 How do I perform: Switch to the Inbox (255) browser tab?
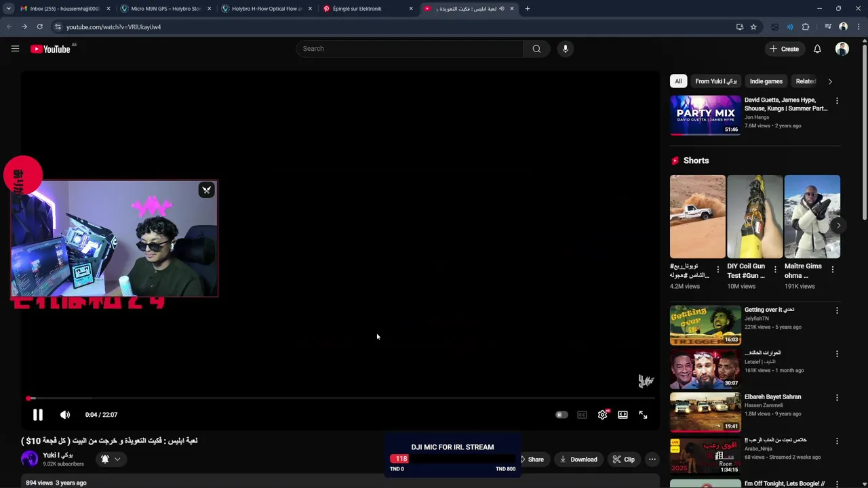[x=65, y=9]
